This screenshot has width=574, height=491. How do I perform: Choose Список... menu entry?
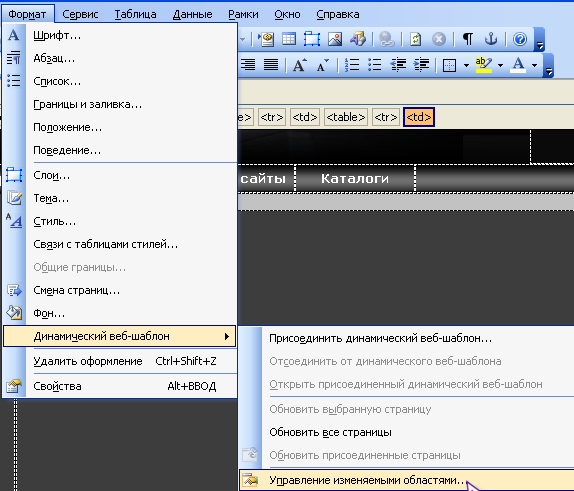click(119, 81)
